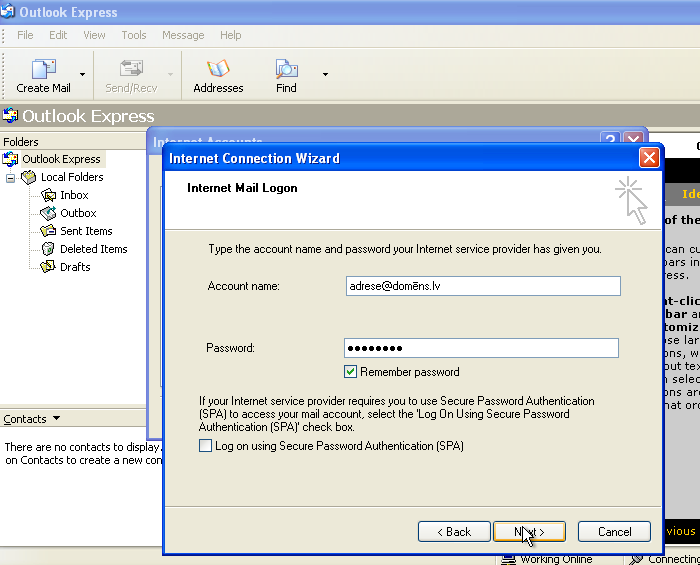Click the Find toolbar icon
700x565 pixels.
coord(286,69)
